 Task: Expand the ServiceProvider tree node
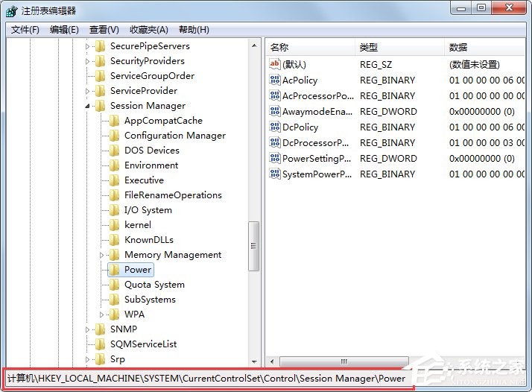[87, 92]
